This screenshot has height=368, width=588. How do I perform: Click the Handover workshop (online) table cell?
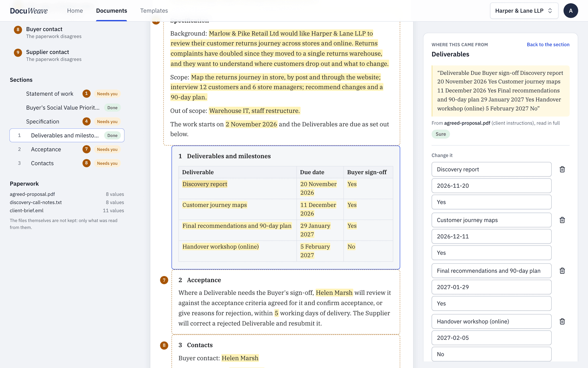tap(220, 247)
